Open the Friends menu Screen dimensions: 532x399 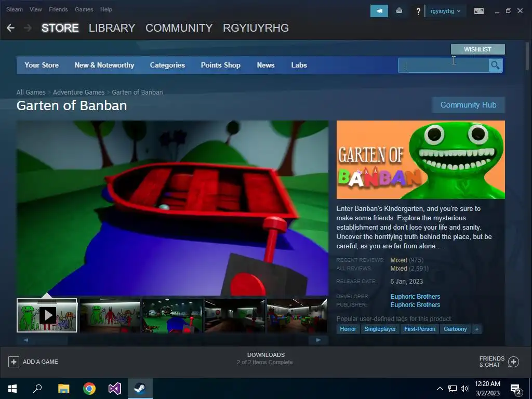pos(58,9)
